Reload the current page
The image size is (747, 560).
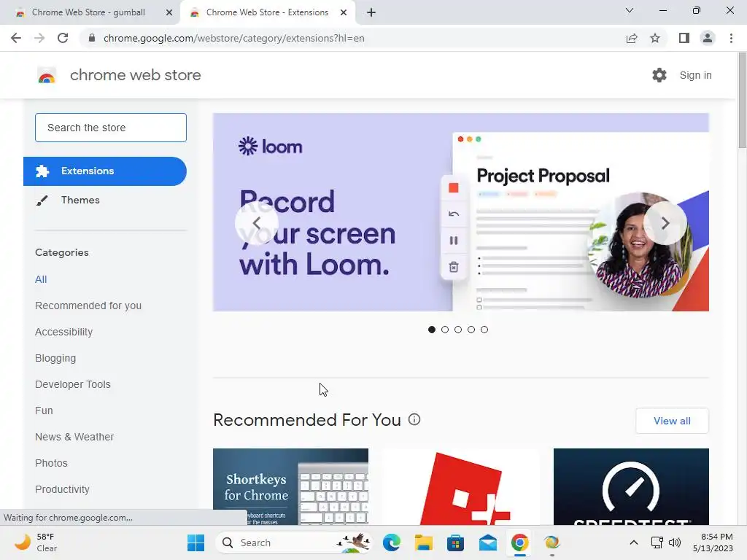pyautogui.click(x=63, y=38)
